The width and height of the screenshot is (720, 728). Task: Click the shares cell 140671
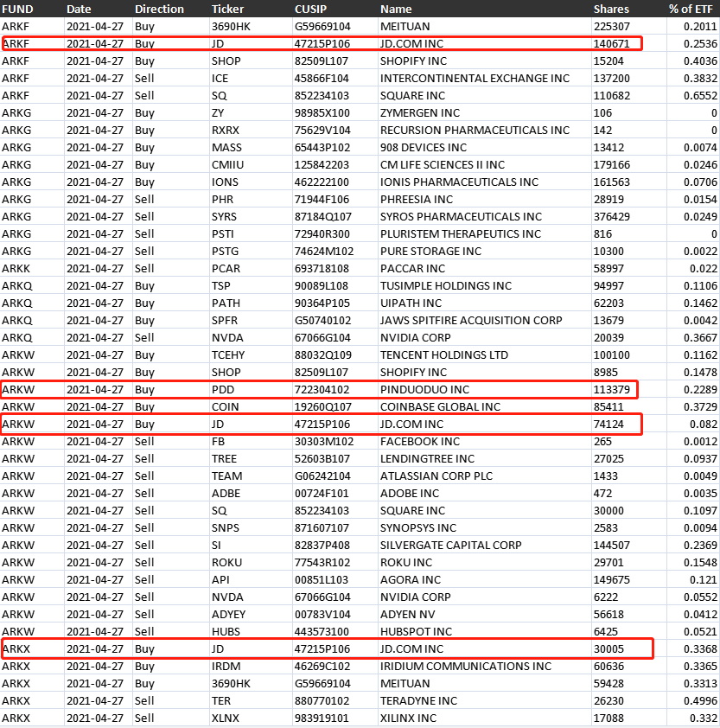(611, 43)
